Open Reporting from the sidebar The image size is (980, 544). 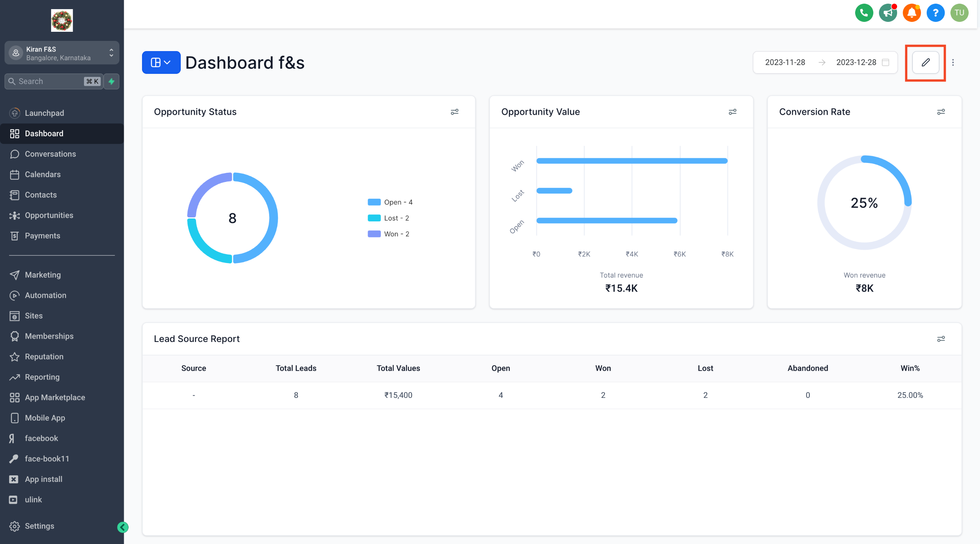coord(42,377)
